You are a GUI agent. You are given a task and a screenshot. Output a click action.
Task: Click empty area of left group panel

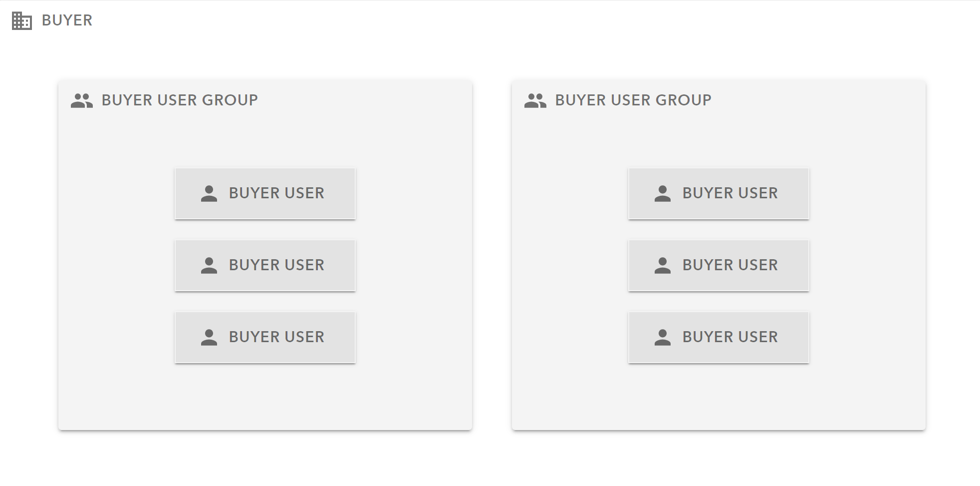[265, 397]
